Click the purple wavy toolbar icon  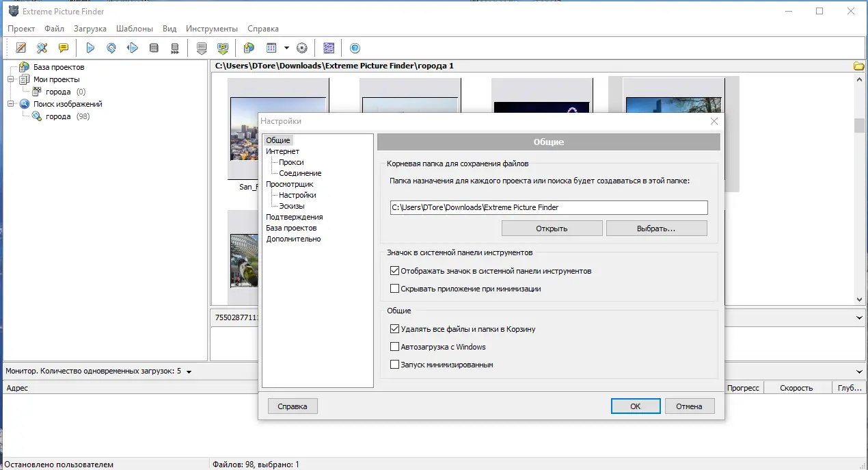click(329, 48)
